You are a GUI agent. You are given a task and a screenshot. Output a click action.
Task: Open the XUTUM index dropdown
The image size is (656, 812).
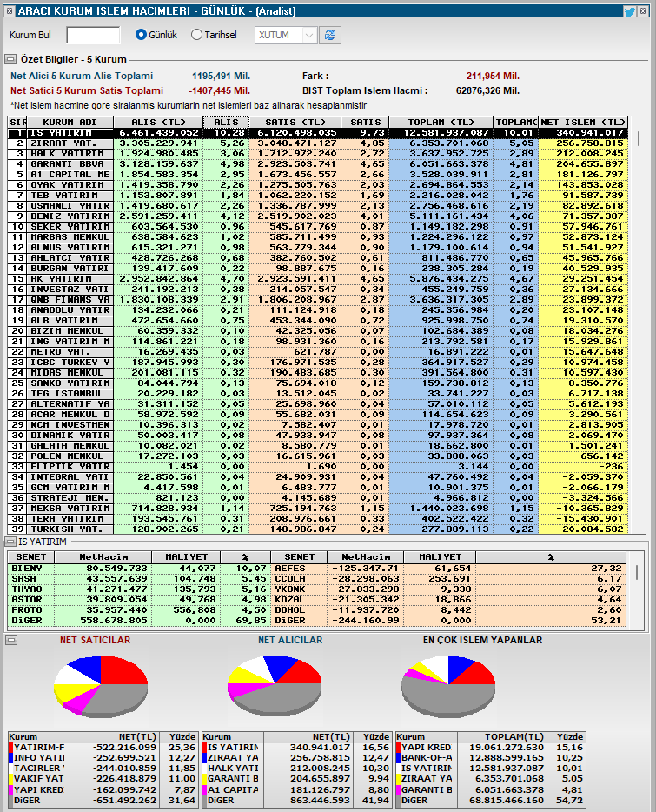pos(286,36)
